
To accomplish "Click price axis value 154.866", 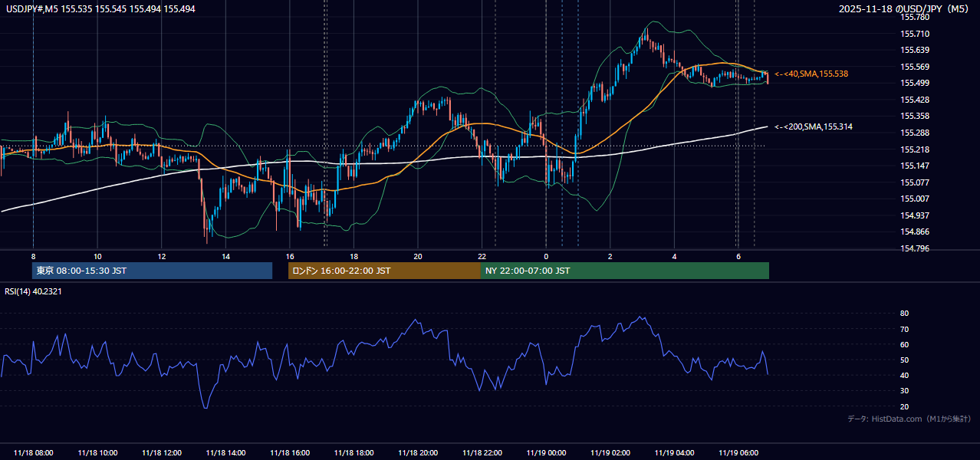I will pyautogui.click(x=915, y=232).
